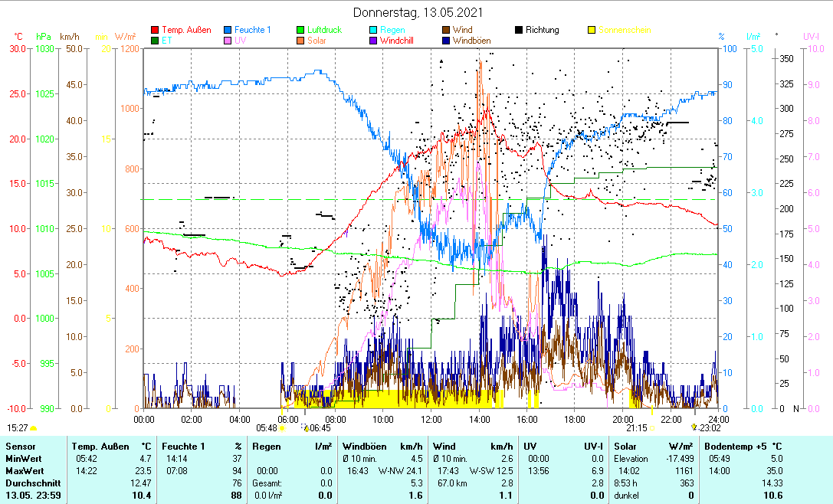Click the UV legend label
This screenshot has height=504, width=833.
pyautogui.click(x=241, y=41)
